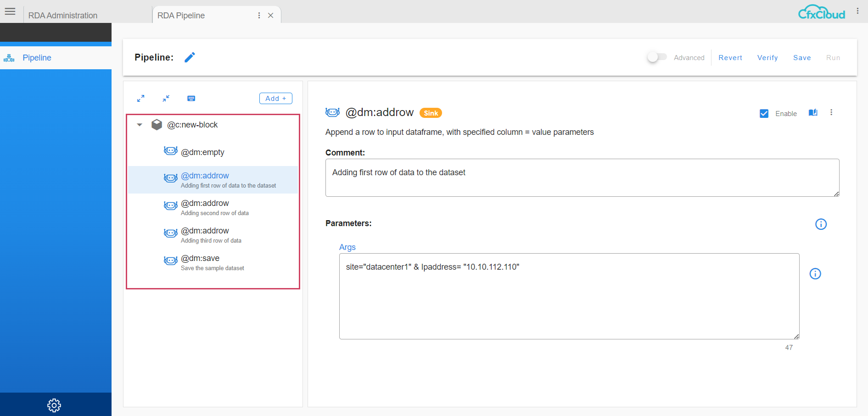Click the Verify button

[x=767, y=58]
